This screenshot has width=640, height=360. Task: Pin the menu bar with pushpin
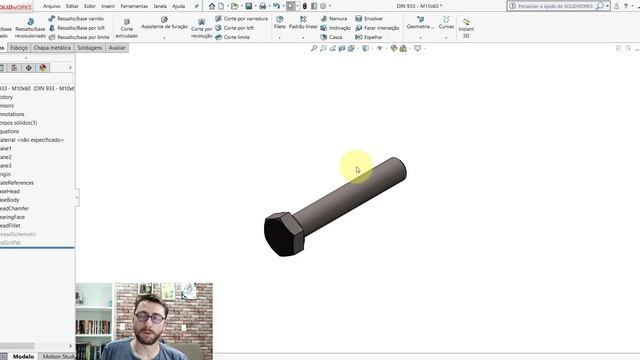pyautogui.click(x=196, y=6)
